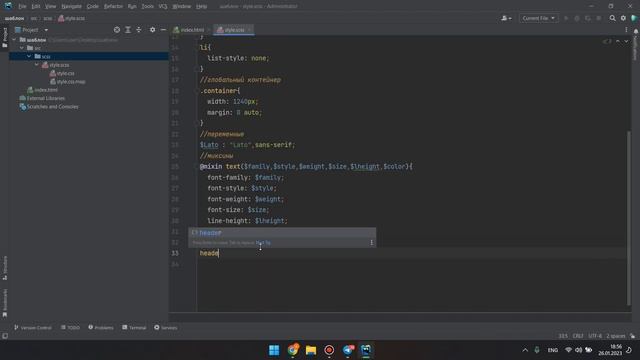Click Next Tip link in completion popup
The width and height of the screenshot is (640, 360).
pyautogui.click(x=263, y=242)
